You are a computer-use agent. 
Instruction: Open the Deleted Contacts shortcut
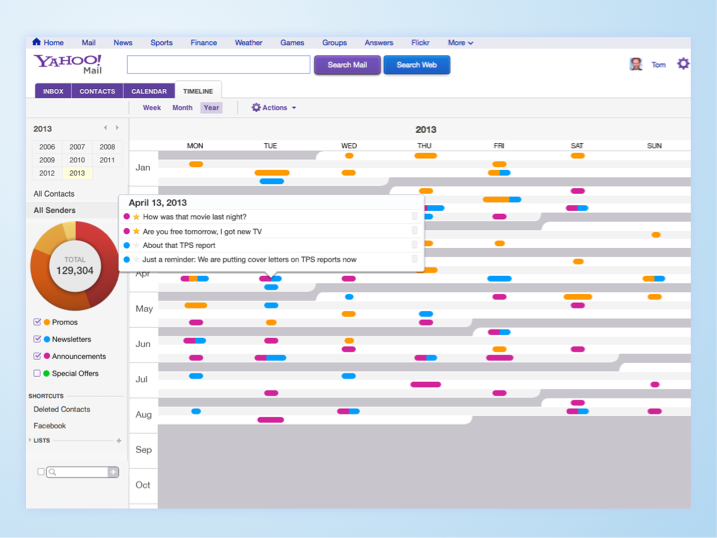pos(62,409)
